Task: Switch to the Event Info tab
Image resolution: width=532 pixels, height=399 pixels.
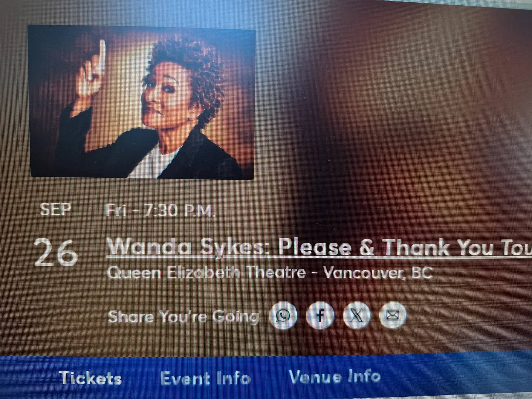Action: [205, 378]
